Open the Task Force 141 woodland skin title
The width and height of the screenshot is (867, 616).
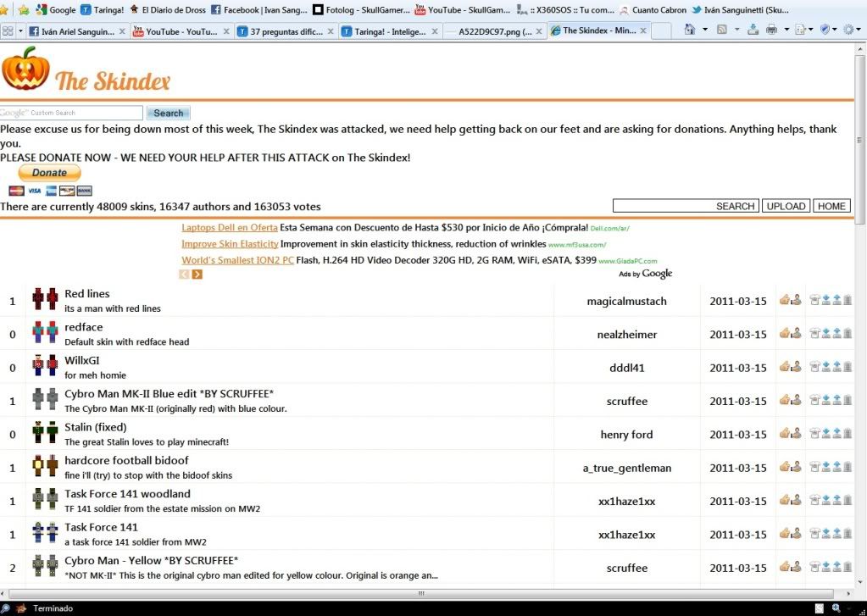point(127,494)
